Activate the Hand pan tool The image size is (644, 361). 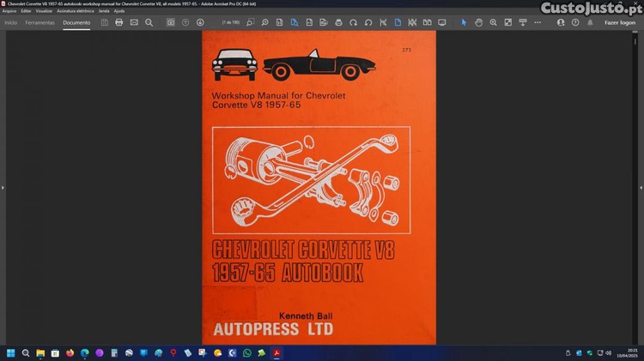[x=478, y=22]
